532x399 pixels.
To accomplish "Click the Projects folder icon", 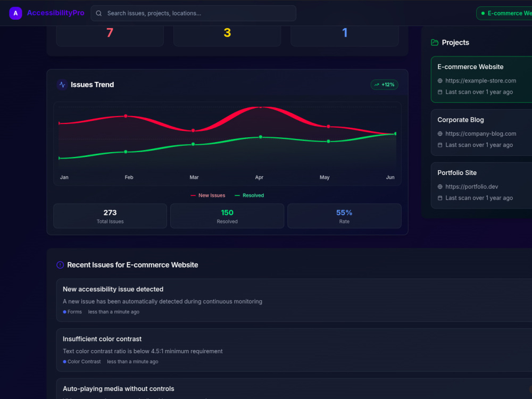I will [435, 43].
